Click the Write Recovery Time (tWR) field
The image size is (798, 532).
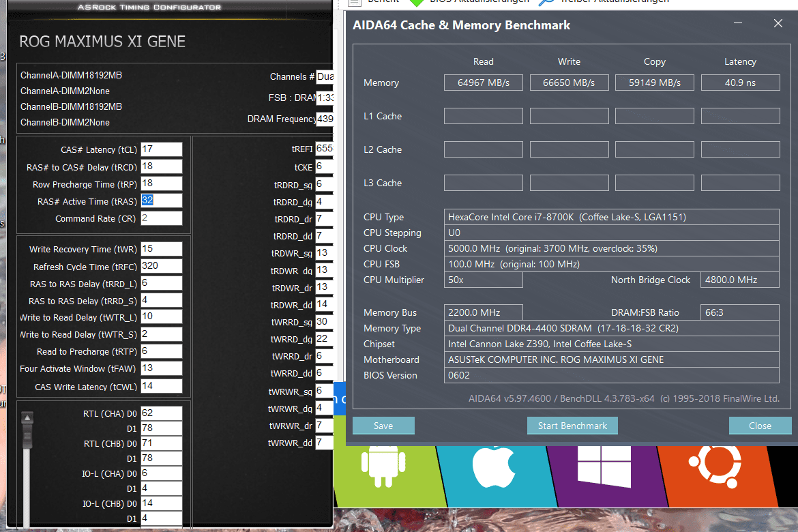pos(162,249)
